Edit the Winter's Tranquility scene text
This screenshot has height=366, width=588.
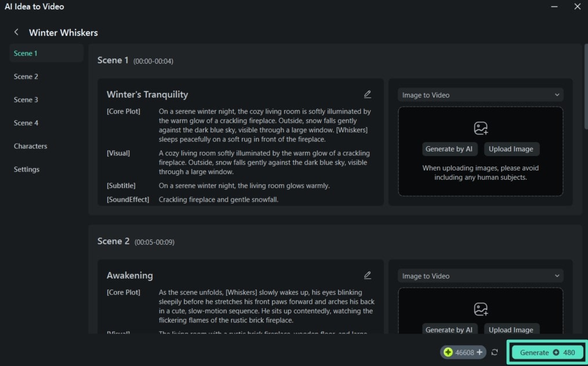tap(368, 94)
